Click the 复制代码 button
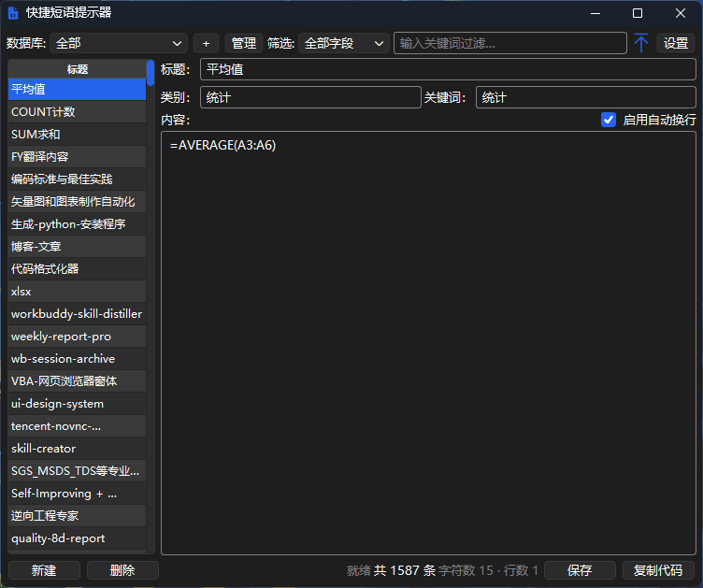The width and height of the screenshot is (703, 588). (658, 570)
